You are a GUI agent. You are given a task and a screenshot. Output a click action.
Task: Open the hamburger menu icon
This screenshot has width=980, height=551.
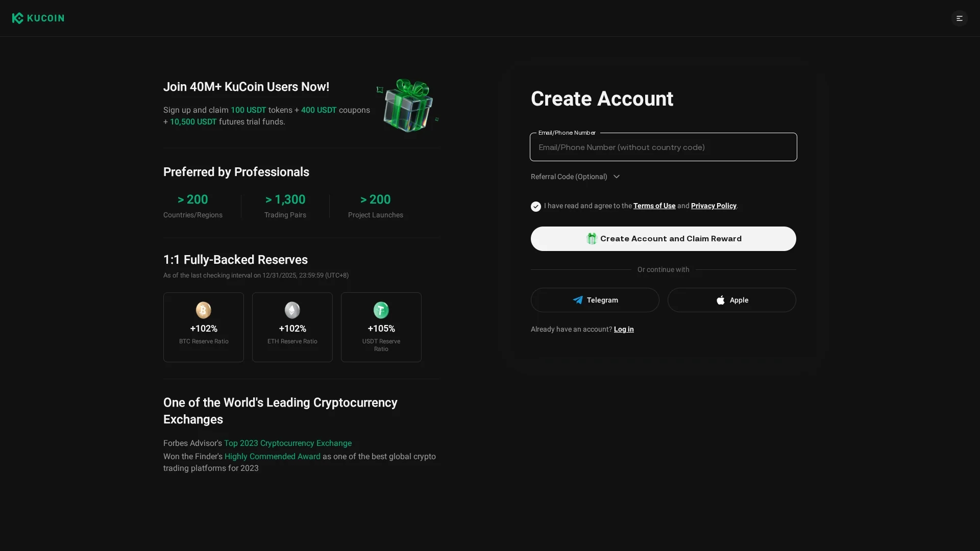coord(959,18)
